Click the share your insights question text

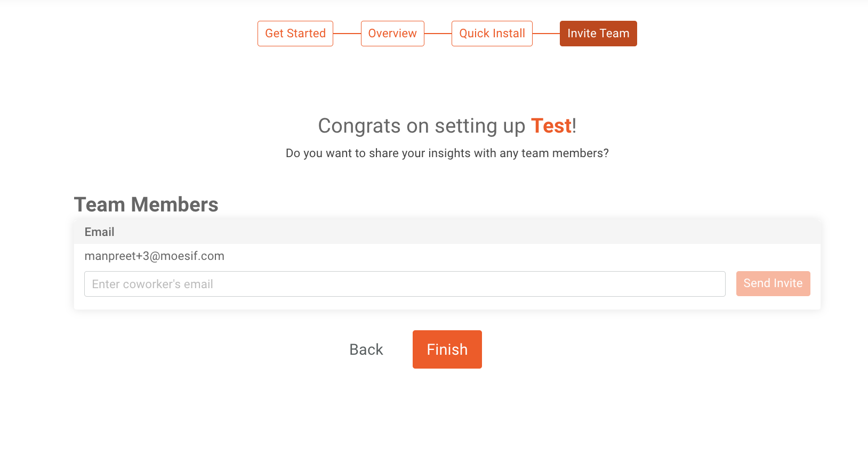[x=447, y=153]
